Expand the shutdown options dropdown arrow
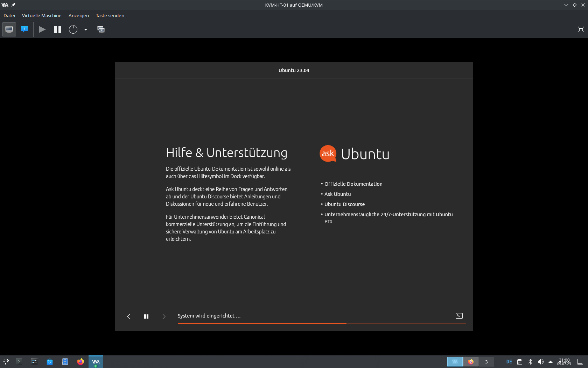 (85, 29)
